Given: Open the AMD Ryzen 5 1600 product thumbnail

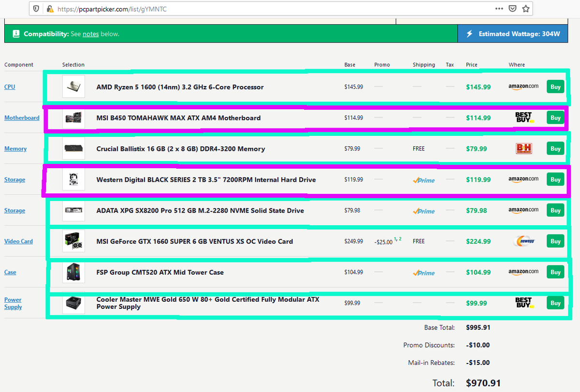Looking at the screenshot, I should [x=73, y=87].
